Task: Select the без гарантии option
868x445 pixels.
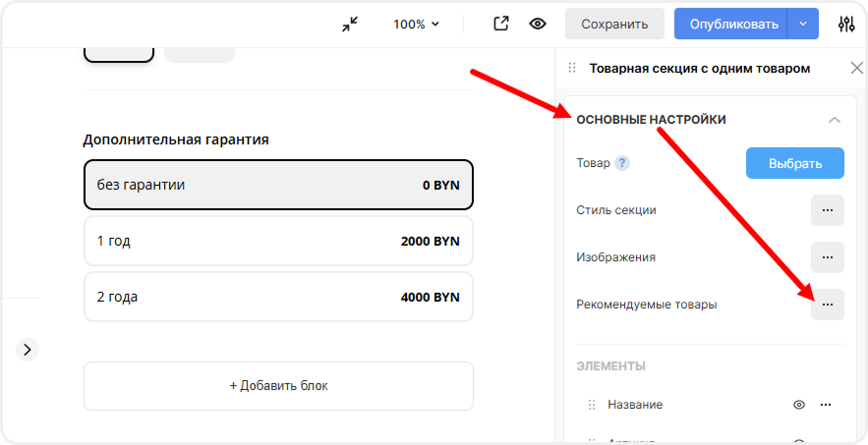Action: (278, 185)
